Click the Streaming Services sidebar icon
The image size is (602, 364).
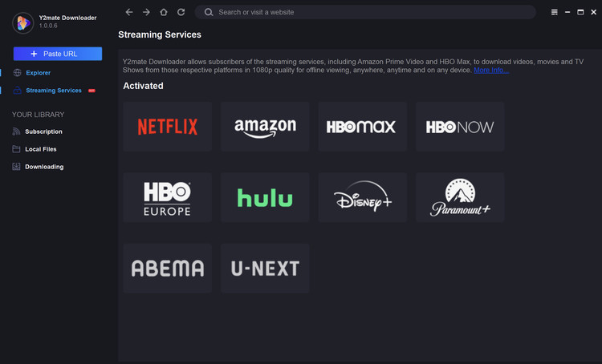pyautogui.click(x=18, y=90)
